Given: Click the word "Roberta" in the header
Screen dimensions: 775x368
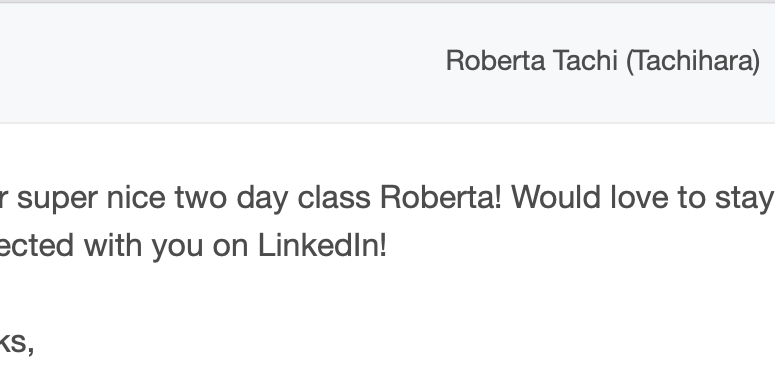Looking at the screenshot, I should (496, 60).
